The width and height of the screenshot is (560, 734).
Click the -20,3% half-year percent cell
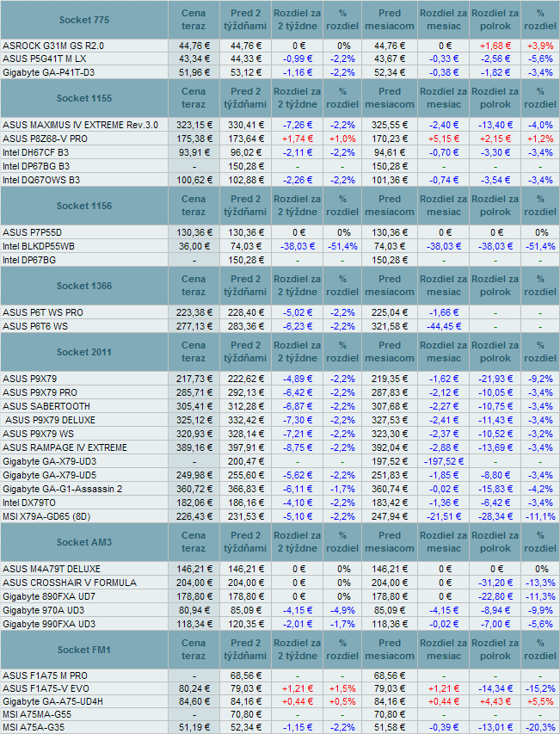[540, 728]
